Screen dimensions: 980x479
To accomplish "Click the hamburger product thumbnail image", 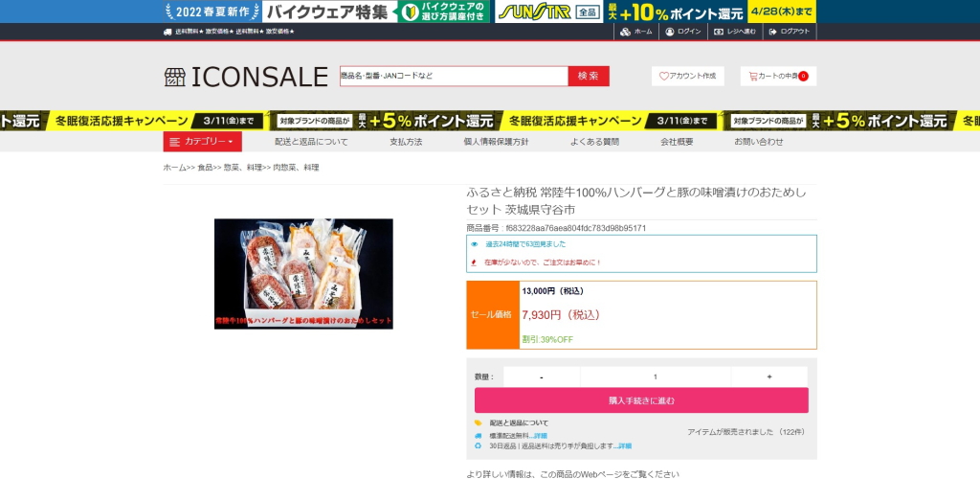I will coord(303,274).
